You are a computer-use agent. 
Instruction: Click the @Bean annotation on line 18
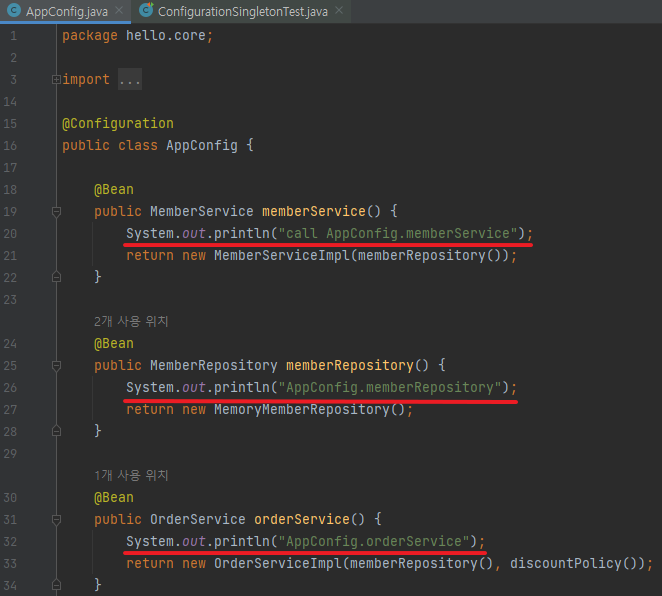[x=114, y=190]
